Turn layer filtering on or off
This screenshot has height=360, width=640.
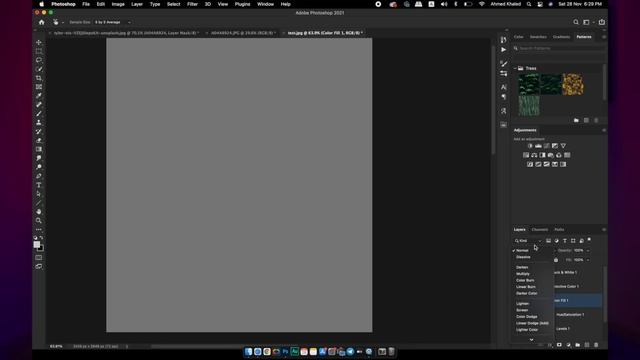coord(589,240)
